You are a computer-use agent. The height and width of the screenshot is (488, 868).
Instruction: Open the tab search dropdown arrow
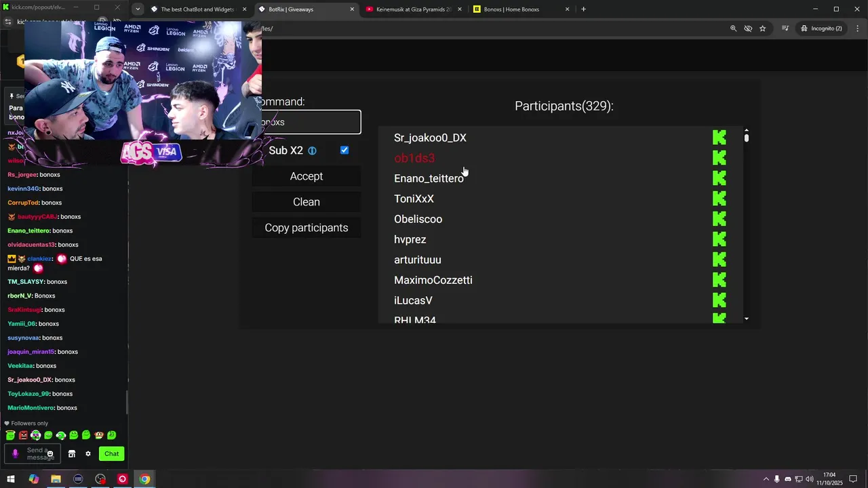point(138,9)
